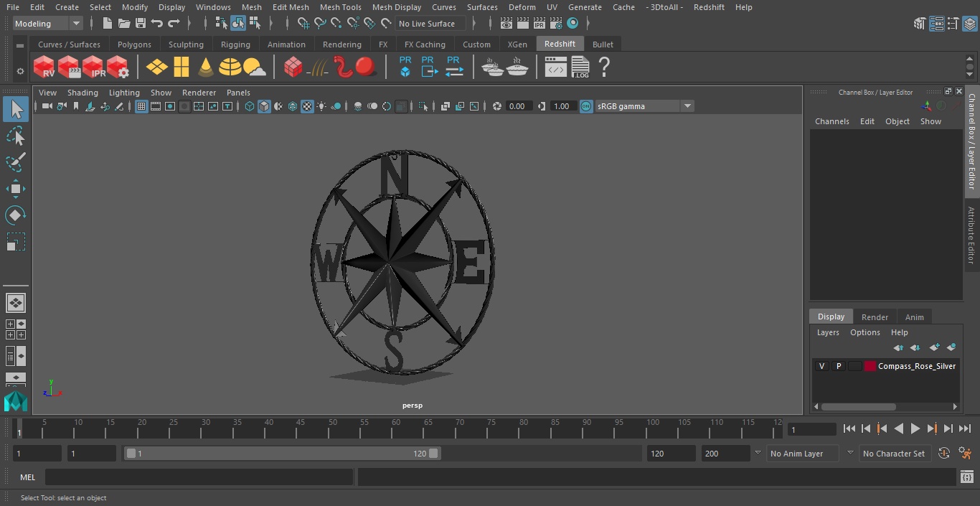Click the Save scene icon
The height and width of the screenshot is (506, 980).
click(141, 24)
